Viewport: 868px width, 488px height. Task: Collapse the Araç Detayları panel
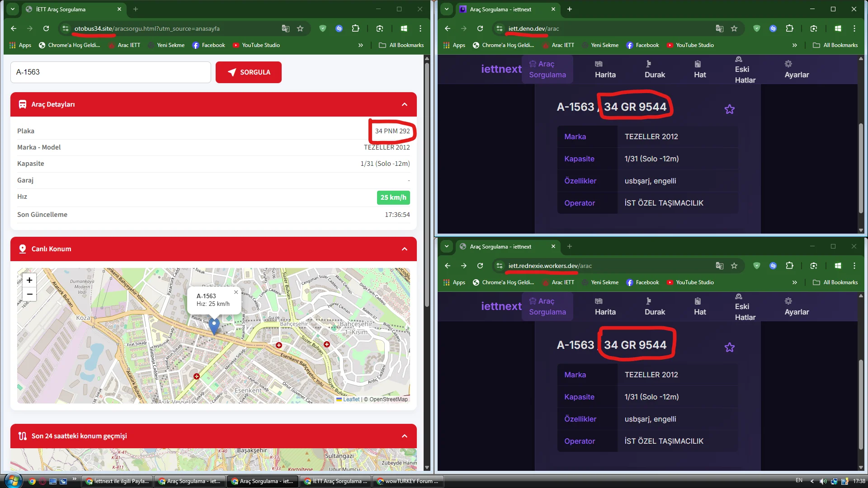pos(404,104)
